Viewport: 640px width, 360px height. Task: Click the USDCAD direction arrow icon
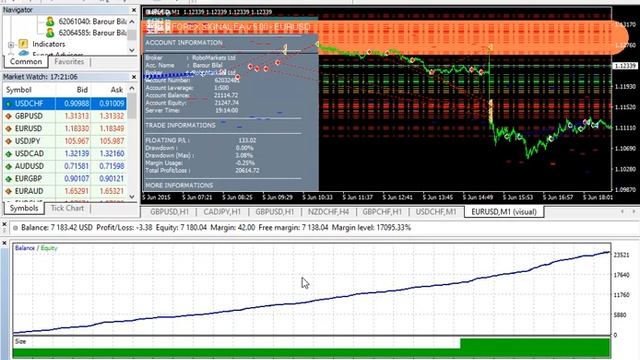[x=8, y=154]
